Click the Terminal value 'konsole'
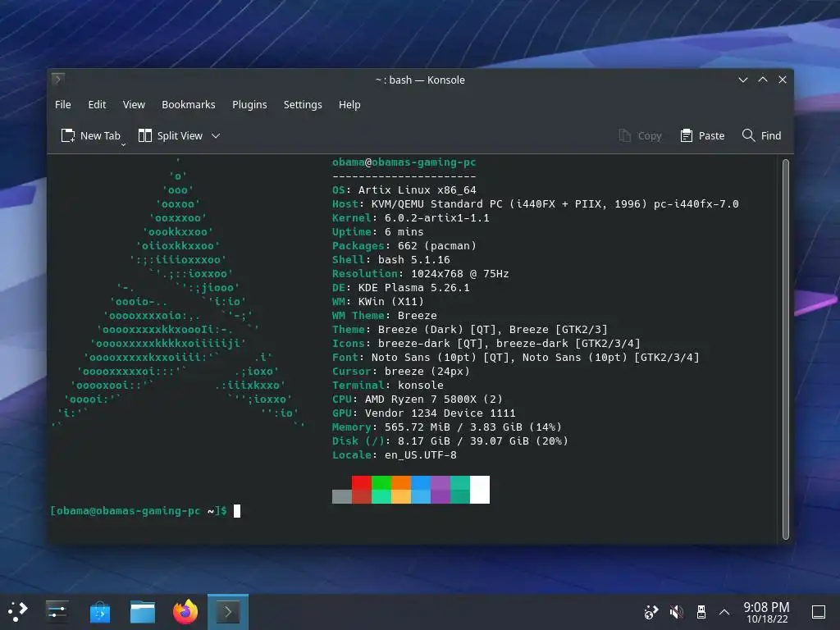This screenshot has width=840, height=630. point(421,386)
